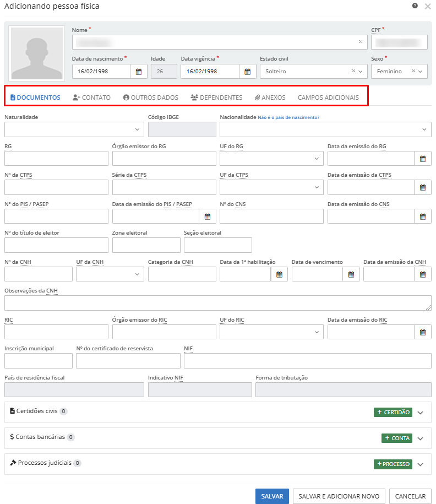This screenshot has width=436, height=504.
Task: Focus the Série da CTPS field
Action: [164, 187]
